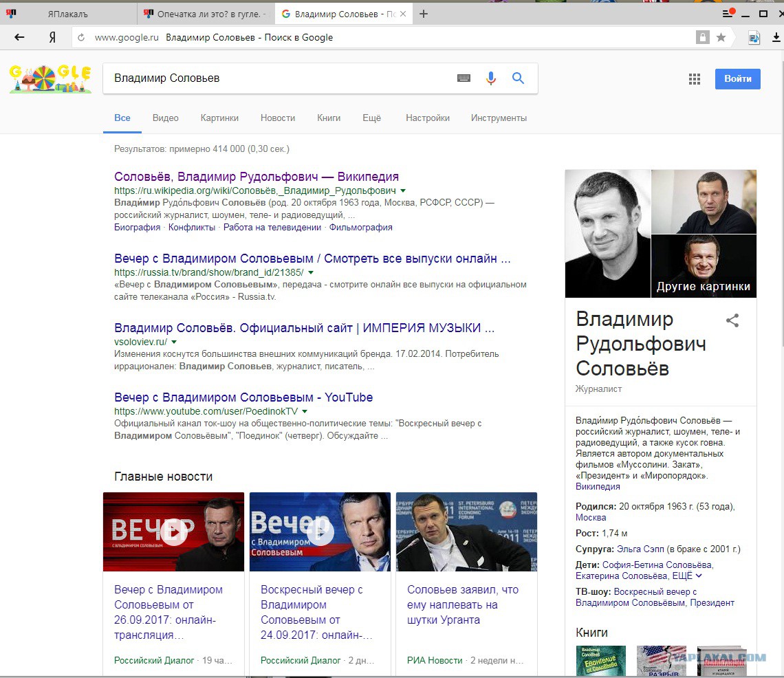
Task: Open the Википедия result for Соловьёв
Action: click(x=257, y=177)
